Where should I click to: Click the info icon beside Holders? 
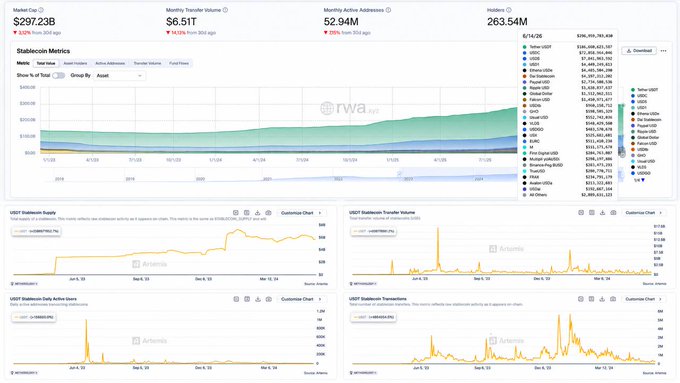[x=509, y=10]
